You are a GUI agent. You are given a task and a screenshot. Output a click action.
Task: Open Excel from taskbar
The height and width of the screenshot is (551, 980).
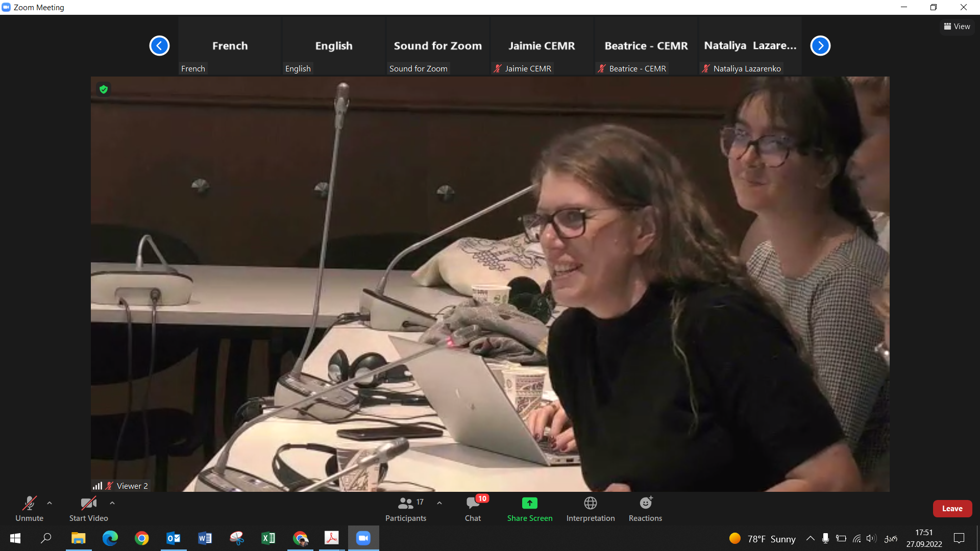pyautogui.click(x=268, y=538)
